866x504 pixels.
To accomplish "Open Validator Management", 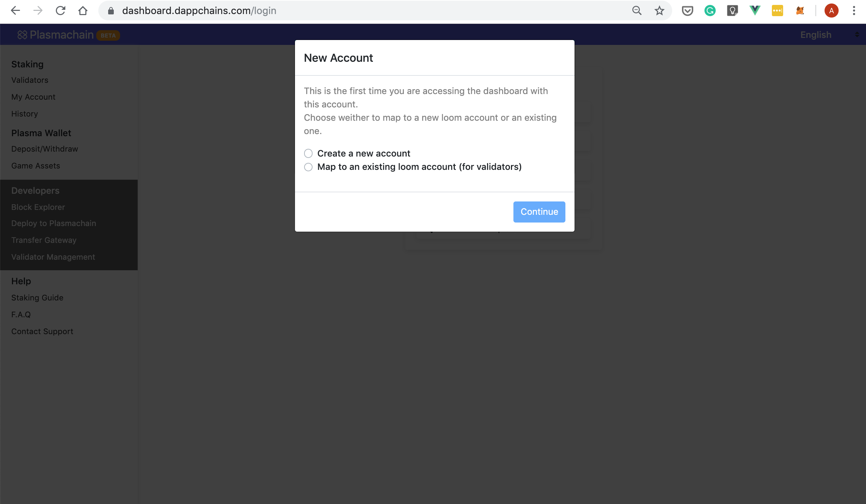I will coord(53,257).
